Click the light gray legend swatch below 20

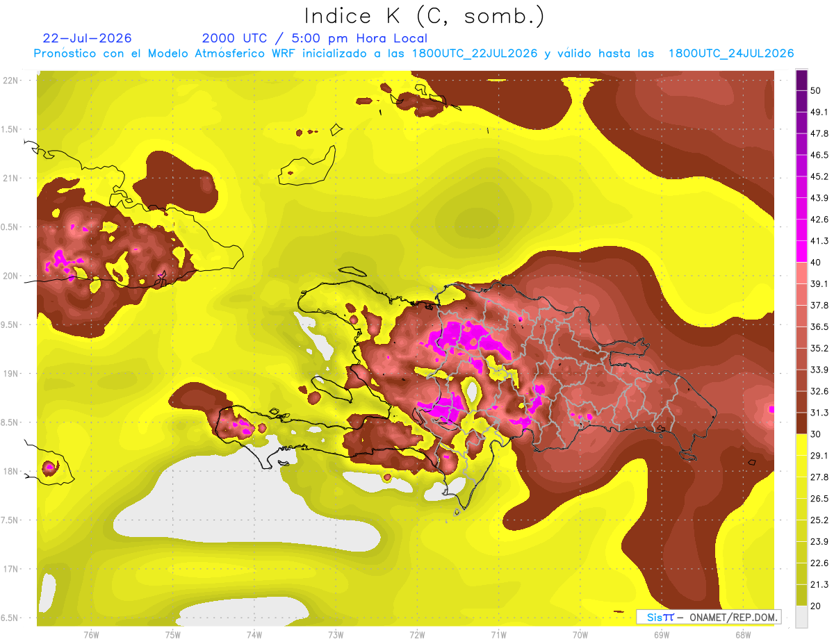(801, 616)
